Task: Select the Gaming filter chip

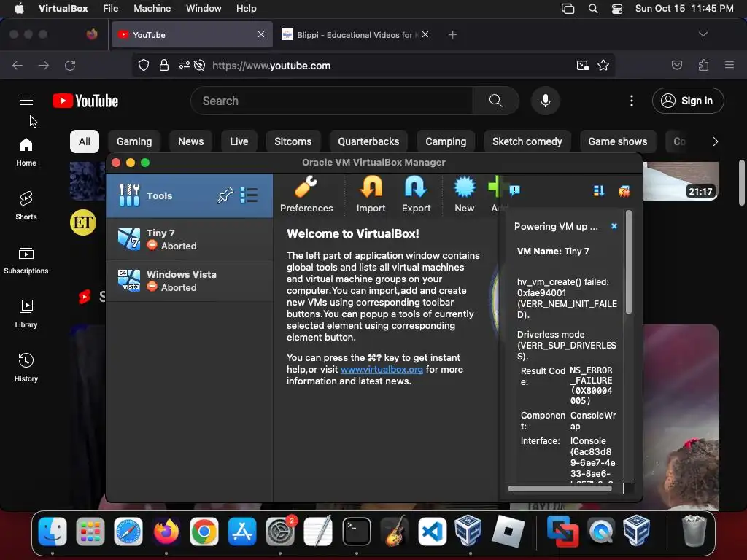Action: point(134,141)
